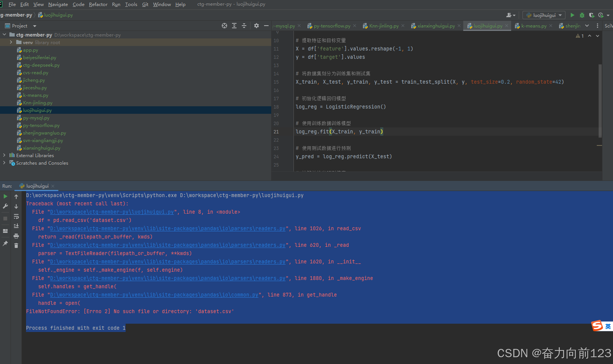Rerun luojihuigui from Run panel
Viewport: 613px width, 364px height.
tap(5, 196)
